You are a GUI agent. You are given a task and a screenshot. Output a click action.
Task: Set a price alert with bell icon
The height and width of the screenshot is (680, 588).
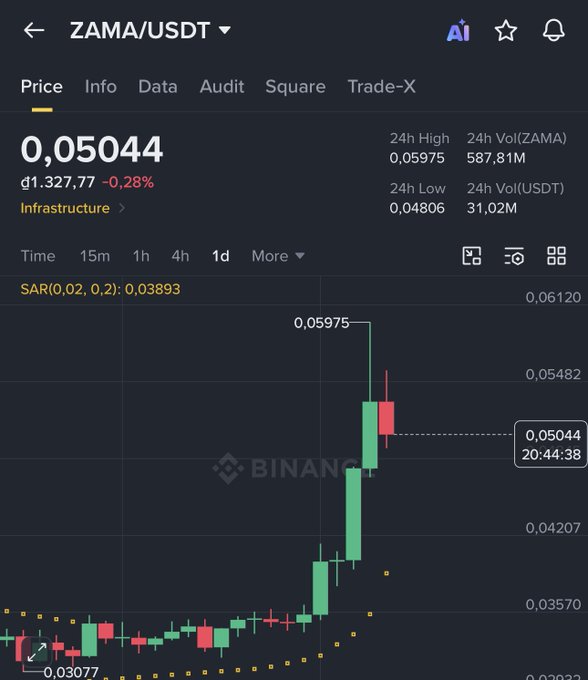pyautogui.click(x=554, y=30)
